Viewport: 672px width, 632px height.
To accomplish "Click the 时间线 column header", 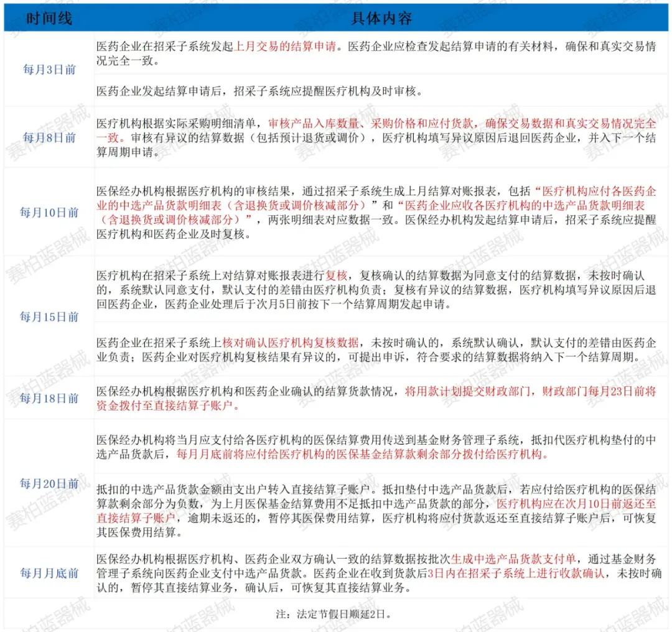I will [x=49, y=18].
